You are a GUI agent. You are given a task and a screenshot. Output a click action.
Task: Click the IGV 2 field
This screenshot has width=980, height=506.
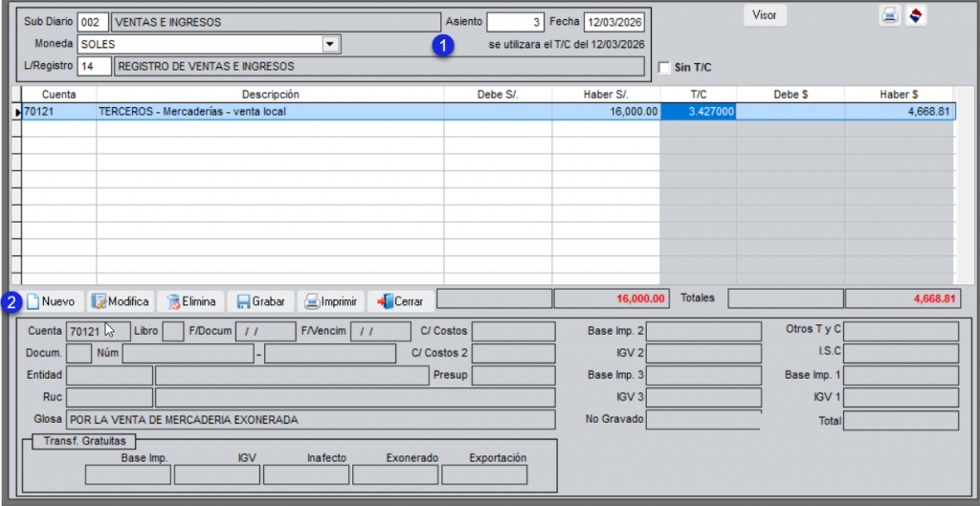click(x=703, y=353)
